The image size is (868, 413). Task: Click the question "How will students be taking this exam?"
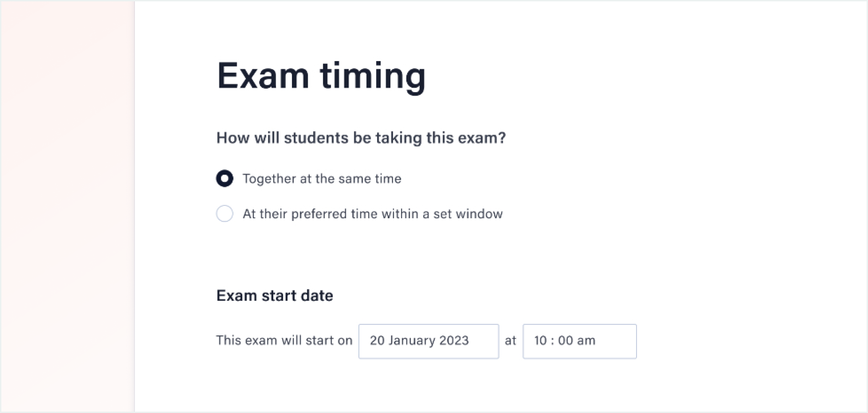point(361,138)
